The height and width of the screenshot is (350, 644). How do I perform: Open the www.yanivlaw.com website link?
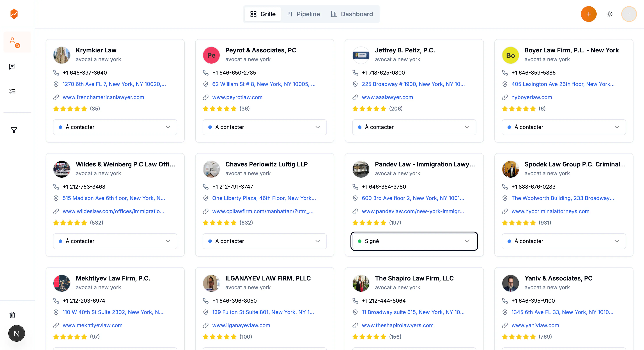click(535, 325)
